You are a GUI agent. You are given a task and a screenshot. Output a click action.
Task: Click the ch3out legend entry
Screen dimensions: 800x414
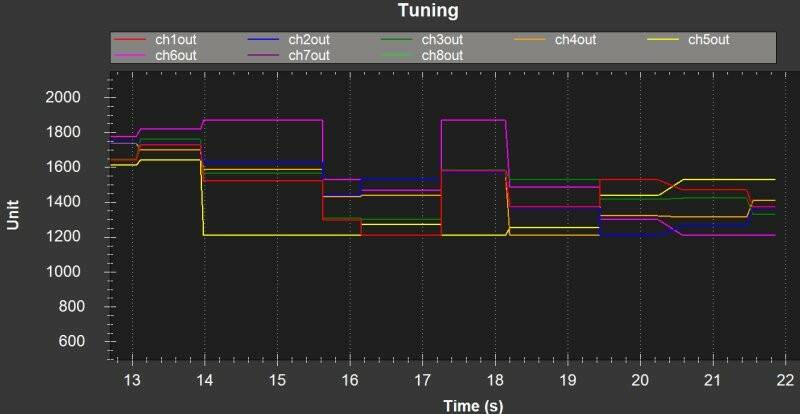point(421,39)
